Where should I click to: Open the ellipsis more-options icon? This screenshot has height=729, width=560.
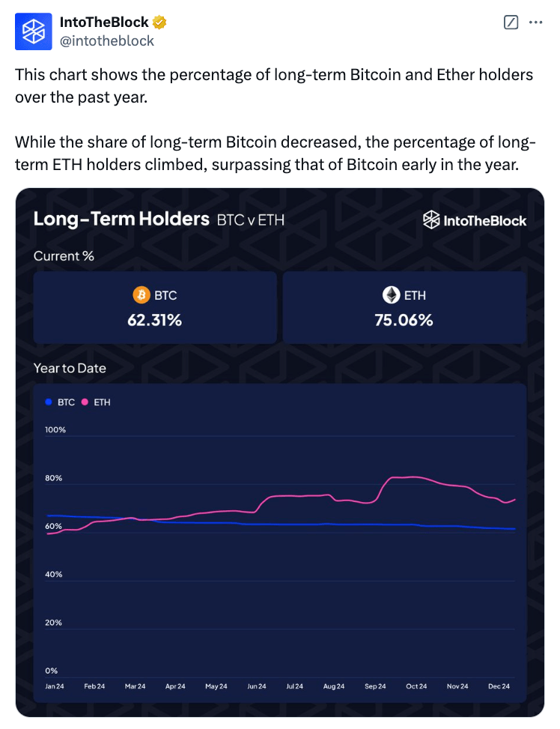click(x=537, y=22)
